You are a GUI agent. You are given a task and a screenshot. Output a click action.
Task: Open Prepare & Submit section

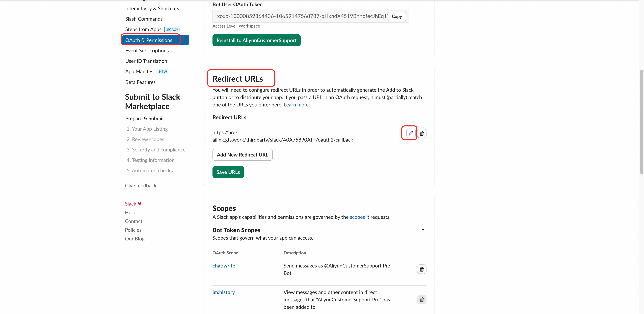pyautogui.click(x=145, y=118)
